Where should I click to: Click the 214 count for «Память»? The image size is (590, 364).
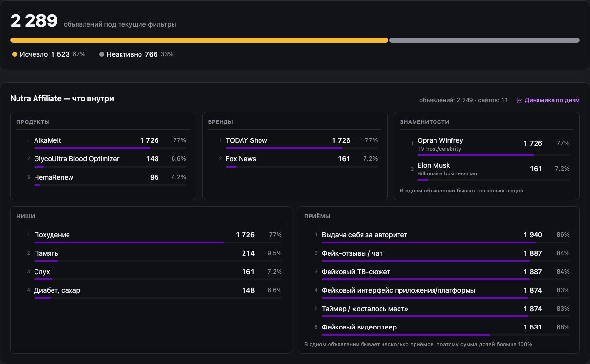click(248, 253)
